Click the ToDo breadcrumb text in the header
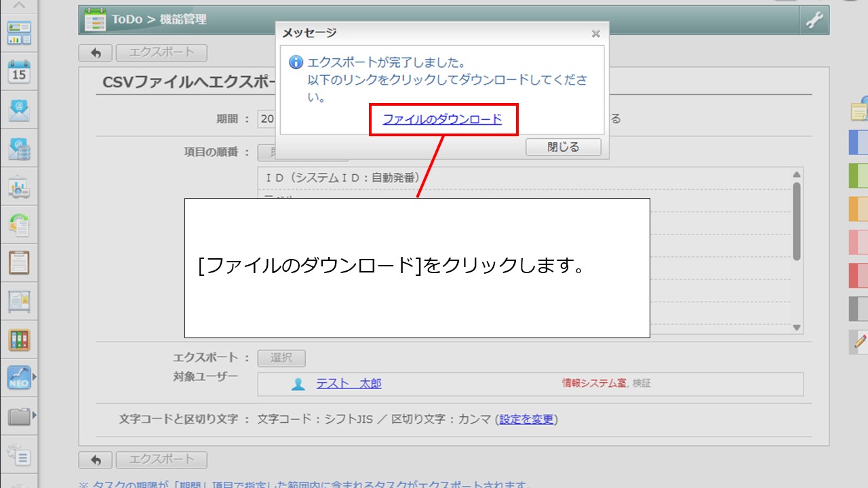Image resolution: width=868 pixels, height=488 pixels. [x=127, y=20]
